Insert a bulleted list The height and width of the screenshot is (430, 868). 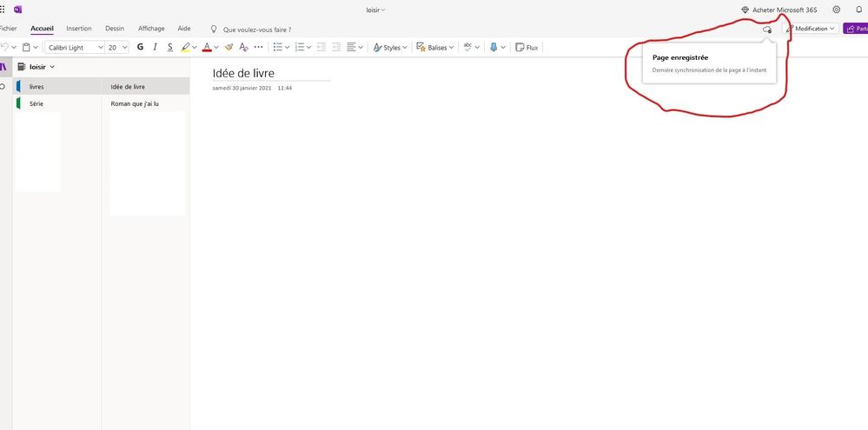point(278,48)
